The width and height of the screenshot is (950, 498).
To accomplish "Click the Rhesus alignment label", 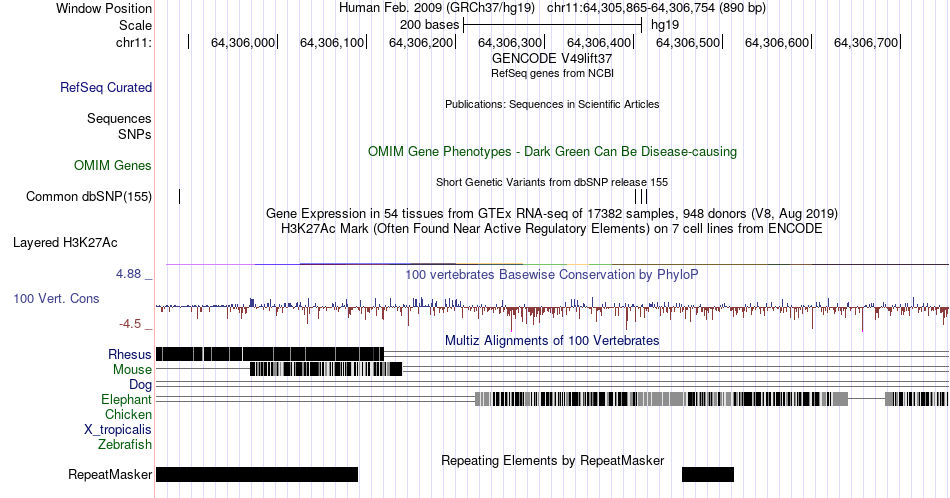I will tap(130, 354).
